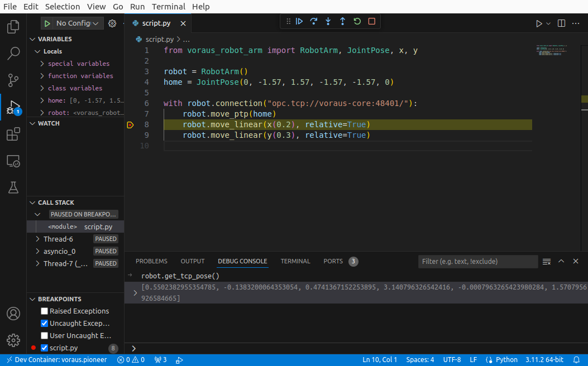Viewport: 588px width, 366px height.
Task: Open the Terminal menu
Action: pos(168,7)
